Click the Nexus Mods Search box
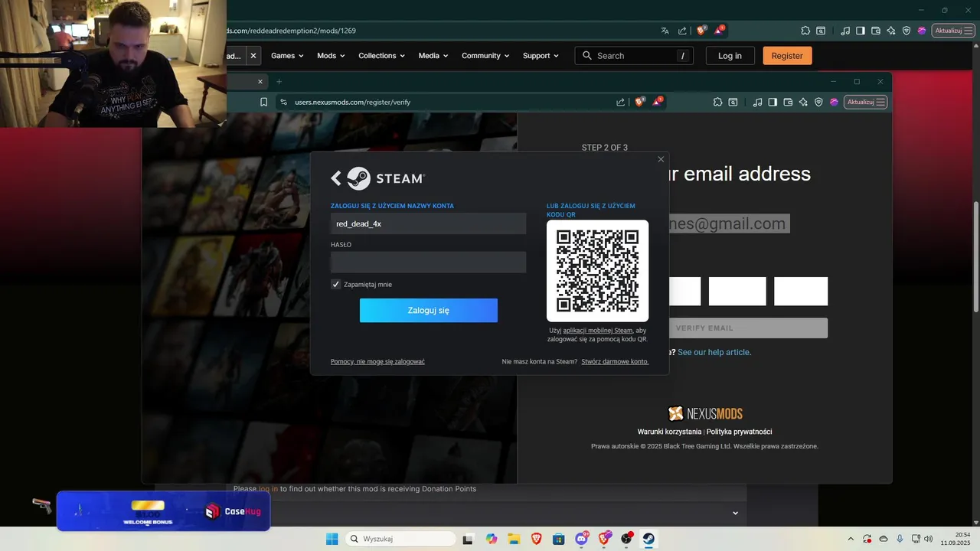Screen dimensions: 980x551 [634, 56]
